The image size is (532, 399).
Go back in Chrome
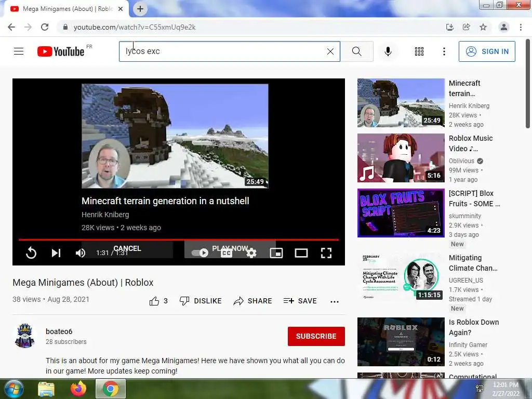click(x=11, y=27)
